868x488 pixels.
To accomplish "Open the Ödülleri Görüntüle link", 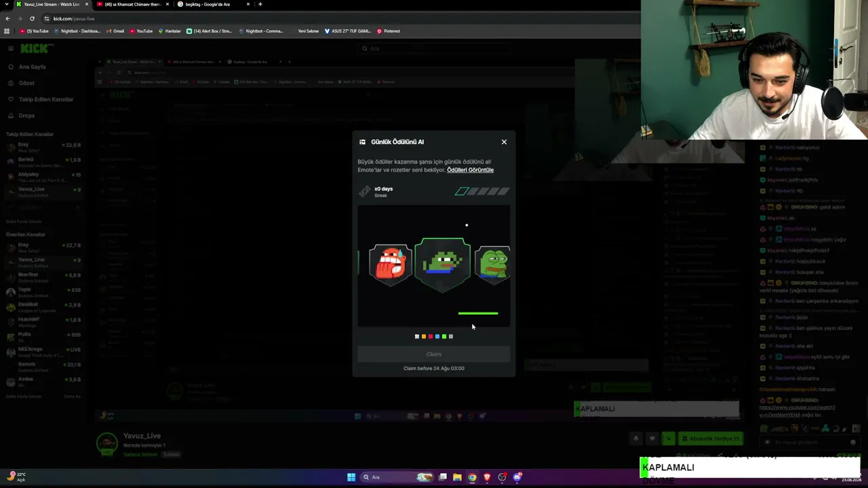I will pyautogui.click(x=470, y=170).
